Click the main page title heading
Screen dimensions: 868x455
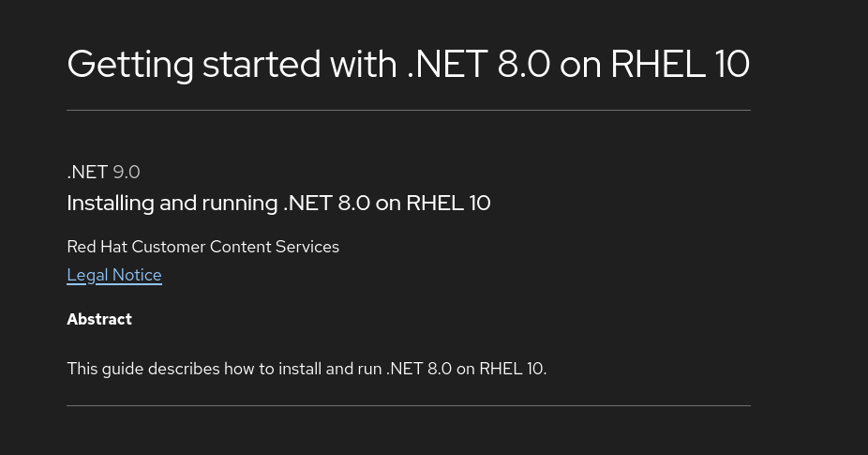(x=408, y=64)
